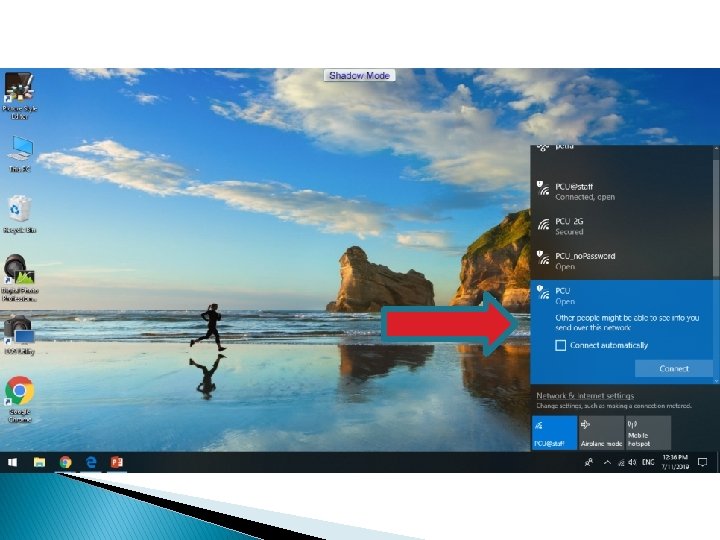The width and height of the screenshot is (720, 540).
Task: Toggle the Mobile hotspot tile
Action: (648, 433)
